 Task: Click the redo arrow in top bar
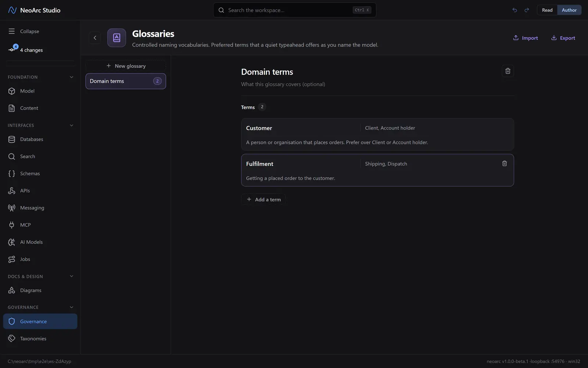(527, 10)
